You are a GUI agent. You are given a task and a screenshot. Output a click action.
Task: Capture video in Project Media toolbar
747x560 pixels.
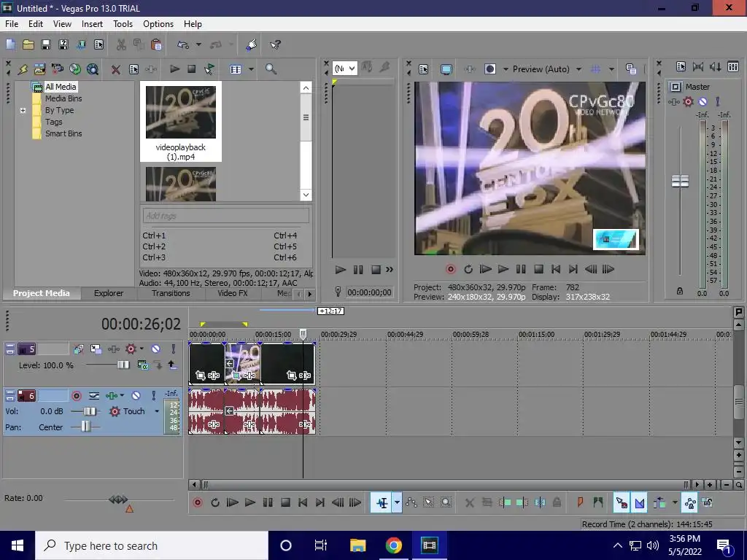point(57,69)
